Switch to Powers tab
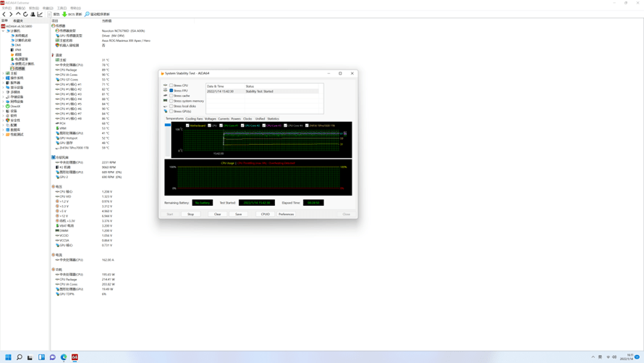The height and width of the screenshot is (363, 644). click(x=236, y=119)
